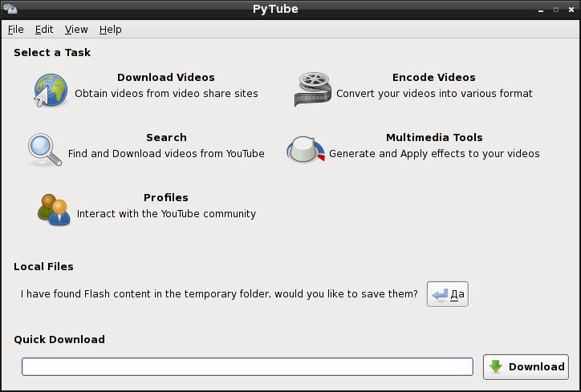Maximize the PyTube window
The image size is (581, 392).
tap(556, 10)
